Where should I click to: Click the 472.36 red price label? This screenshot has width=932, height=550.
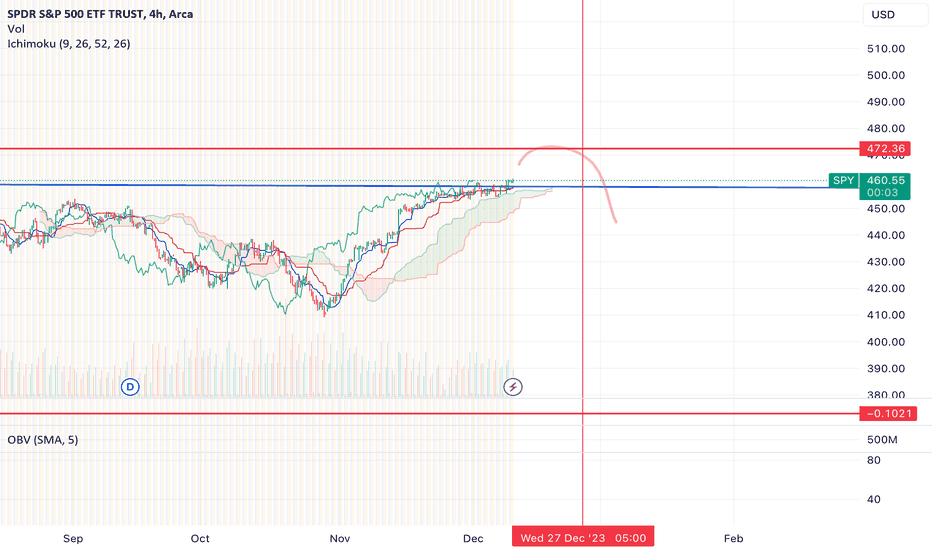click(x=886, y=149)
